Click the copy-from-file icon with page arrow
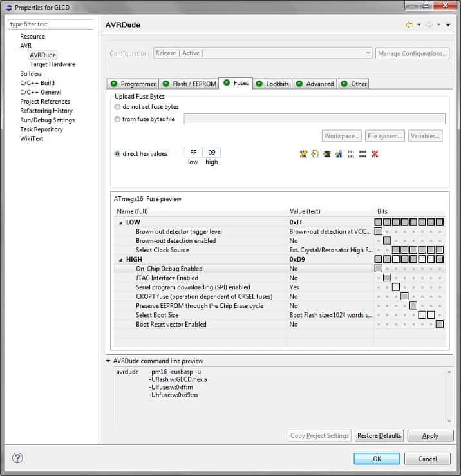 [x=315, y=154]
